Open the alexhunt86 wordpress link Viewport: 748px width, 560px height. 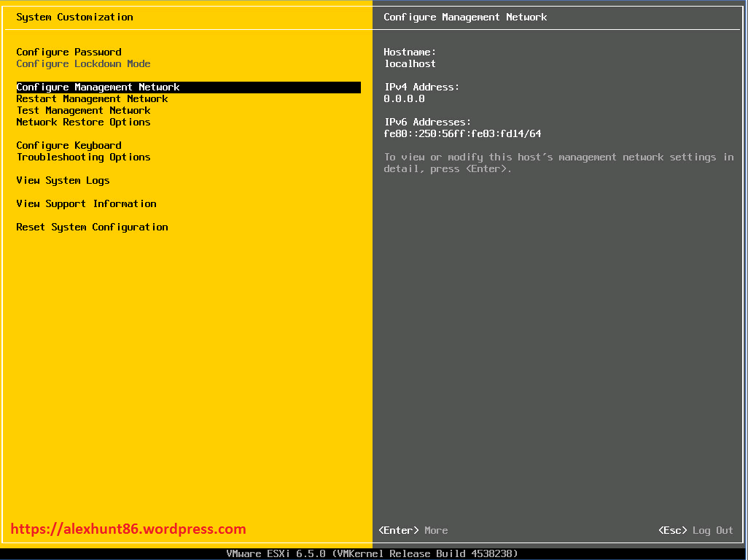[x=128, y=529]
